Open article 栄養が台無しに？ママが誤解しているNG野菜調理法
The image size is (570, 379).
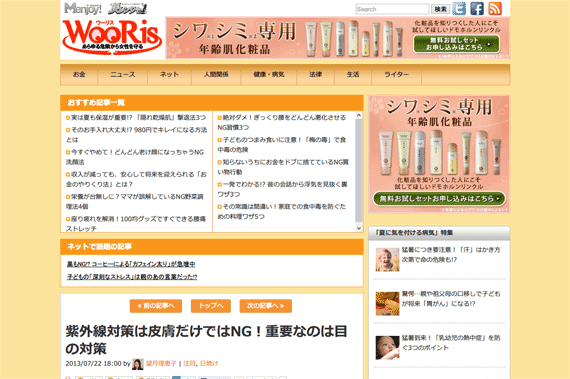point(135,201)
